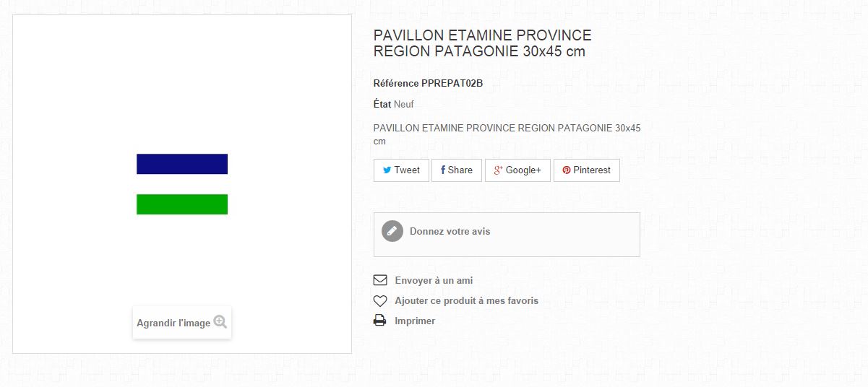868x387 pixels.
Task: Click the blue stripe of flag image
Action: click(x=182, y=164)
